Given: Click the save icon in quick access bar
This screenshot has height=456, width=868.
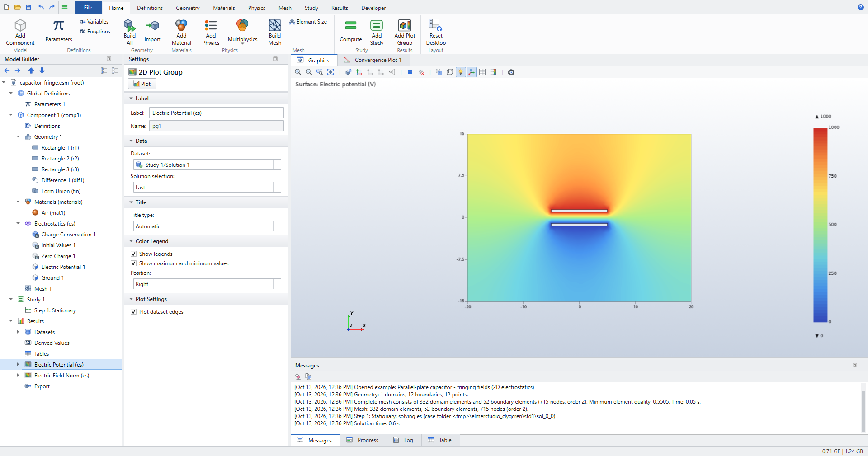Looking at the screenshot, I should [28, 7].
